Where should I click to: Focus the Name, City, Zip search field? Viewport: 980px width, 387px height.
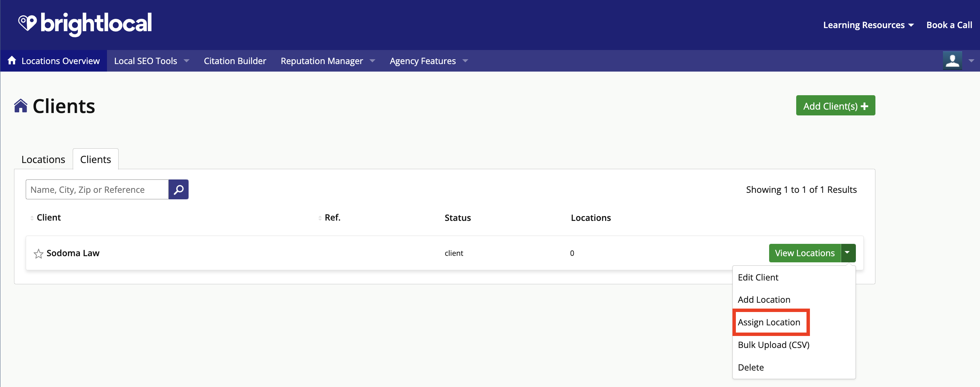(97, 189)
